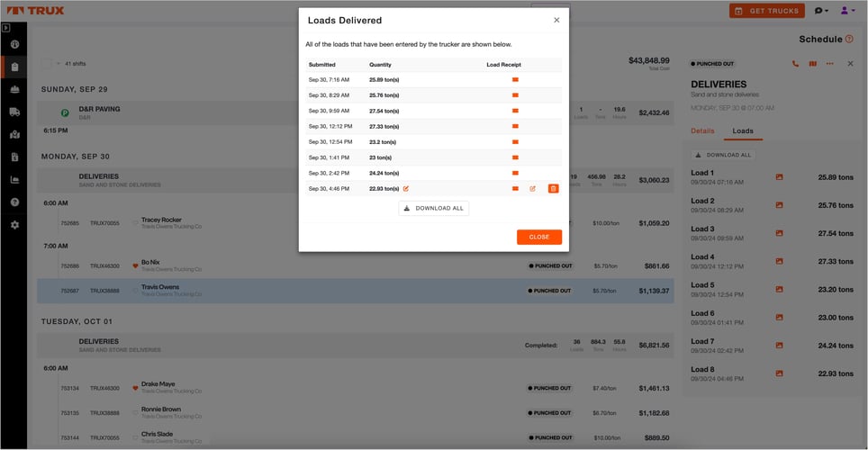The image size is (868, 450).
Task: Open Schedule clipboard icon in sidebar
Action: point(15,67)
